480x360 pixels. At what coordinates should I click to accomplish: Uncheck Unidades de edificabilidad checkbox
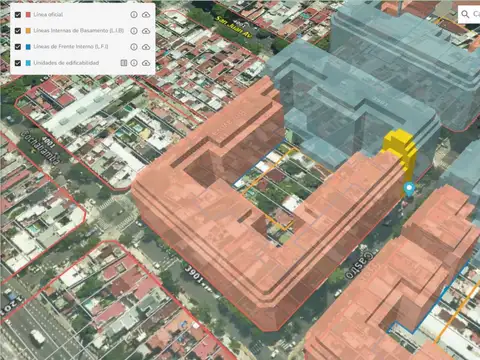pos(18,63)
